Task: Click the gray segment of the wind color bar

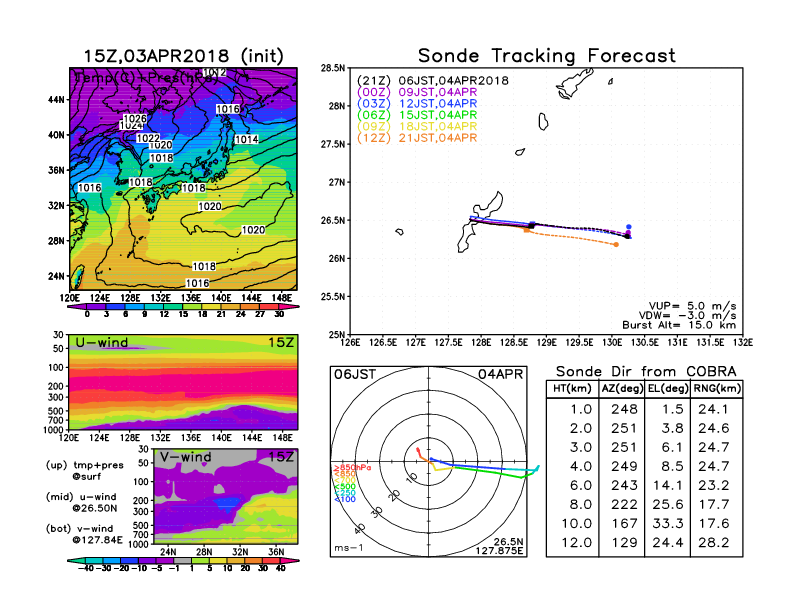Action: tap(183, 560)
